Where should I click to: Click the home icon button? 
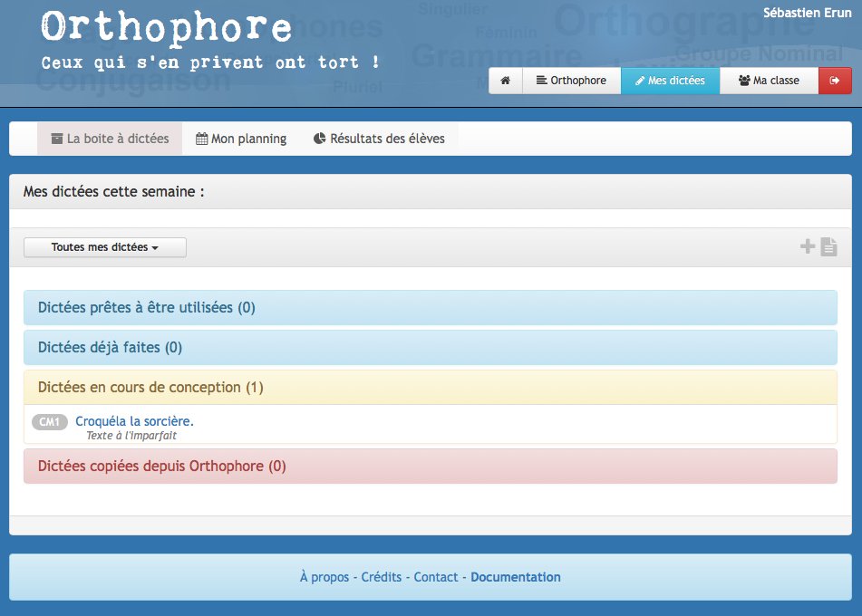[x=505, y=81]
